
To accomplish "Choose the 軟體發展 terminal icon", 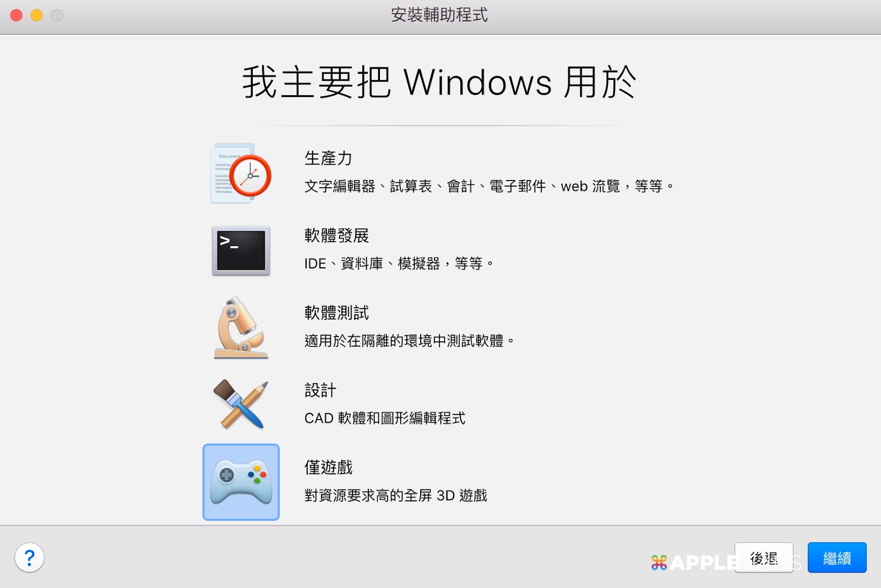I will pos(241,251).
